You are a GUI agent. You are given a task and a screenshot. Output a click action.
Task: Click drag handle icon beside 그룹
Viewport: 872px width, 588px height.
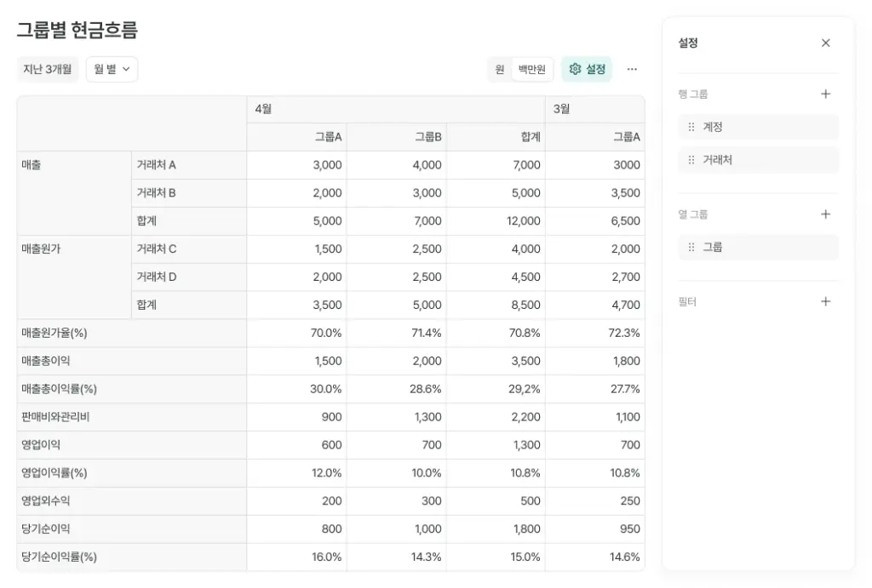[690, 247]
